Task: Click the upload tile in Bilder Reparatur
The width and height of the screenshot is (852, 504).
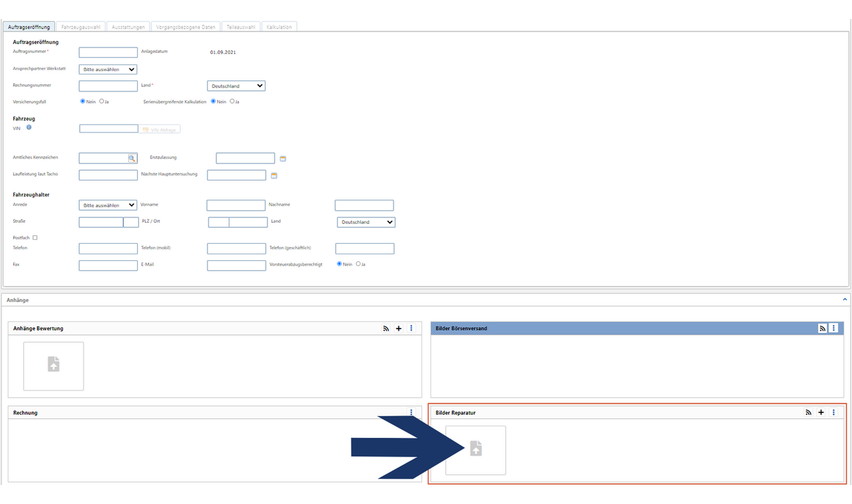Action: pyautogui.click(x=475, y=450)
